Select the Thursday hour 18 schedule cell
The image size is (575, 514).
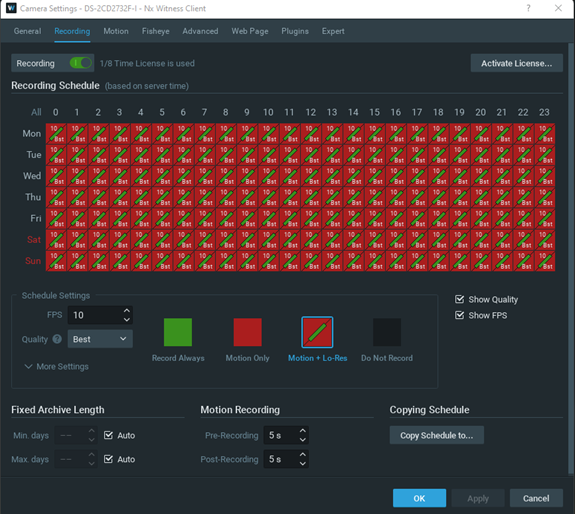(439, 198)
